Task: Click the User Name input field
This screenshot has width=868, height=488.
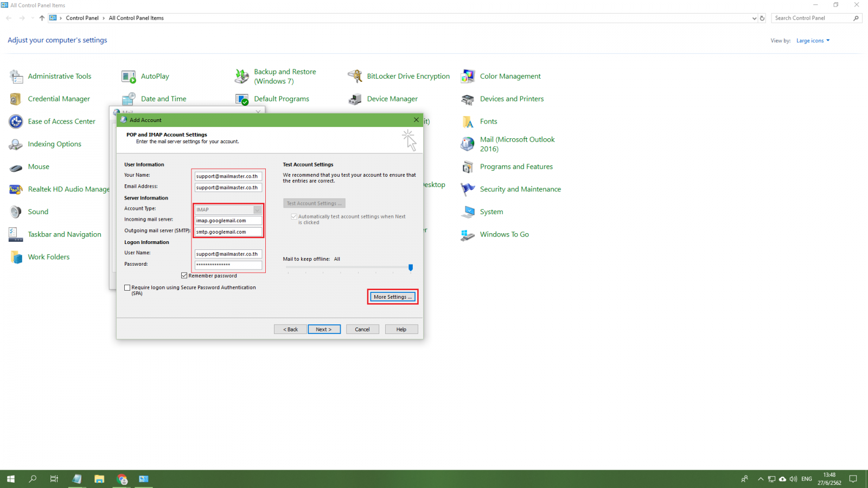Action: (228, 254)
